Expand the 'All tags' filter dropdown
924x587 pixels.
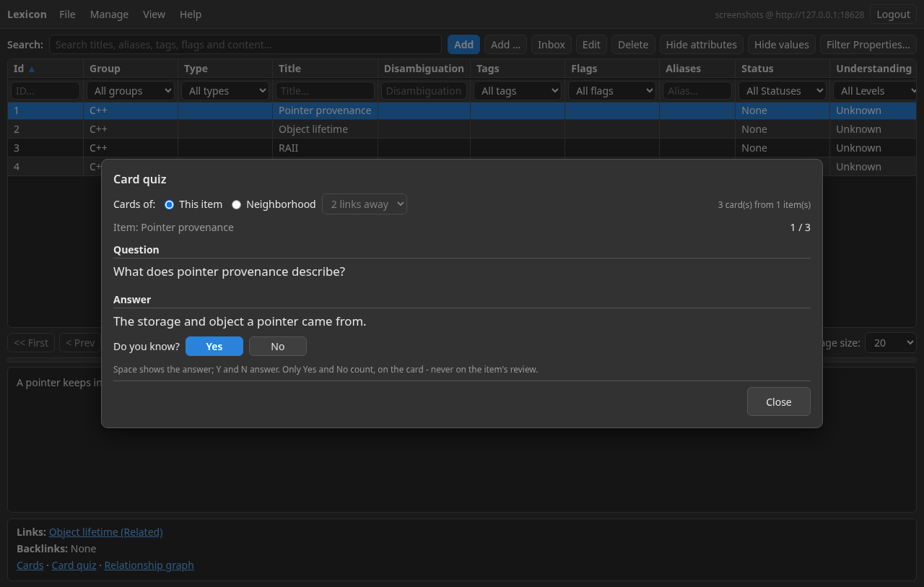pyautogui.click(x=518, y=91)
